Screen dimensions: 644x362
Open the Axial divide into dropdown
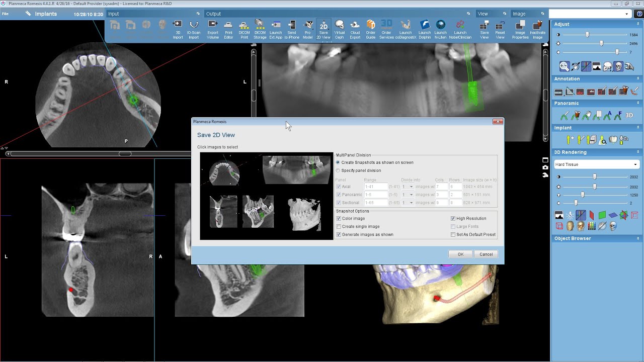point(408,187)
